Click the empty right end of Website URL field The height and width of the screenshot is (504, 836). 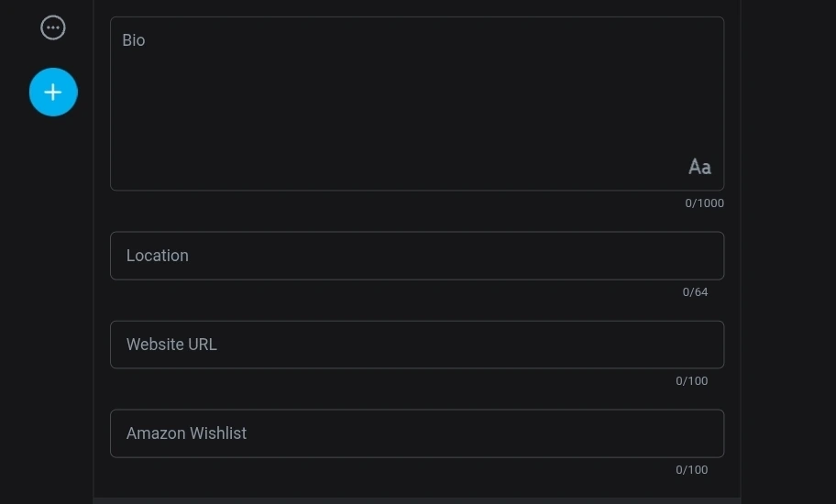(x=678, y=345)
